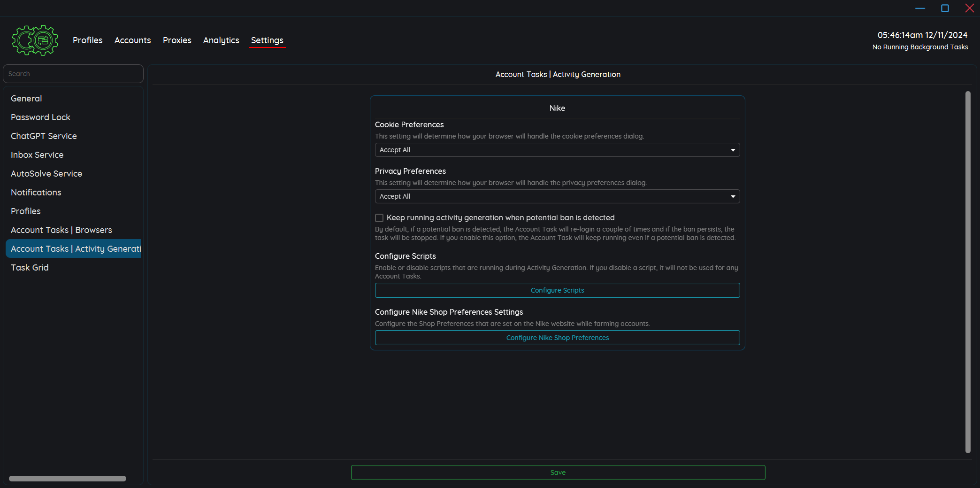Go to the Proxies tab
The width and height of the screenshot is (980, 488).
(x=177, y=40)
